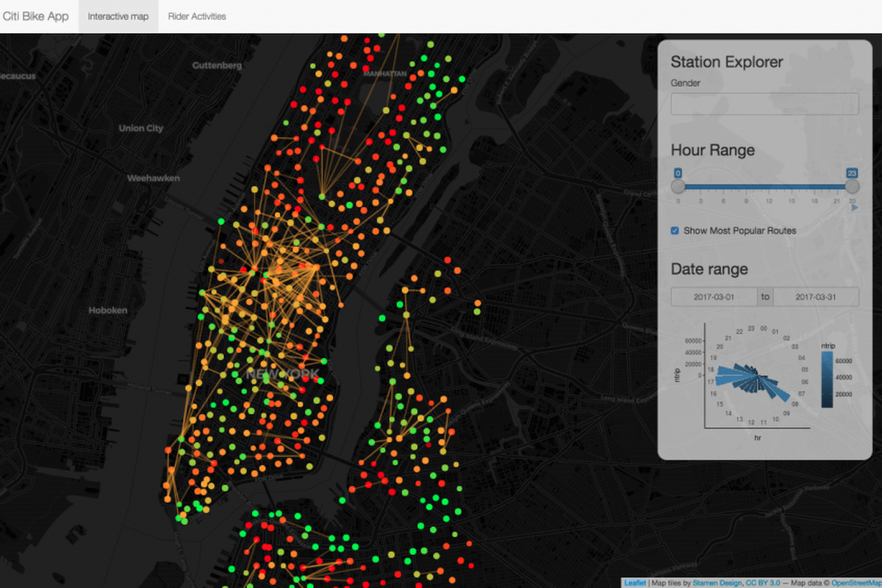
Task: Click the Hour Range heading
Action: coord(713,151)
